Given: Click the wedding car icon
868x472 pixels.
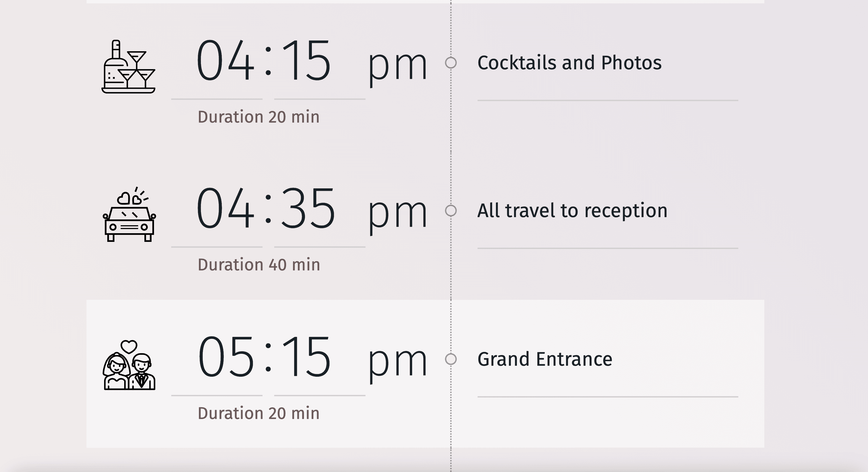Looking at the screenshot, I should click(x=129, y=214).
